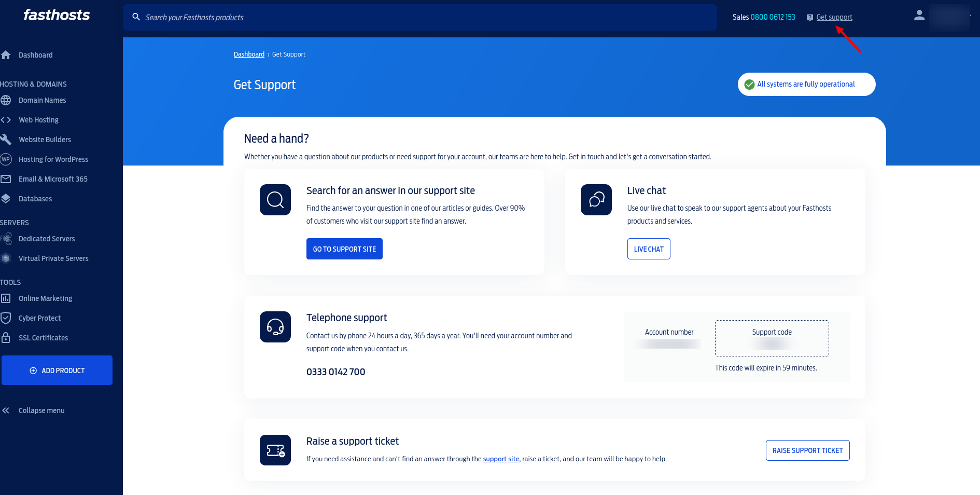Image resolution: width=980 pixels, height=495 pixels.
Task: Click the Email envelope icon in sidebar
Action: (x=6, y=179)
